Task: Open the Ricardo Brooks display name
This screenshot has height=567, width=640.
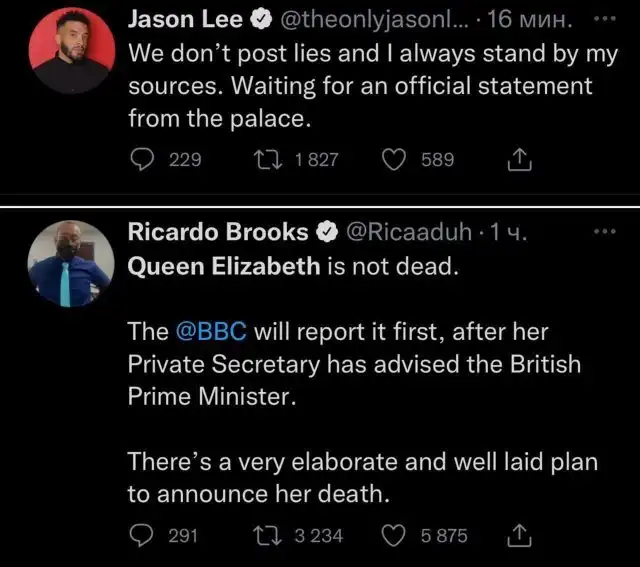Action: [218, 232]
